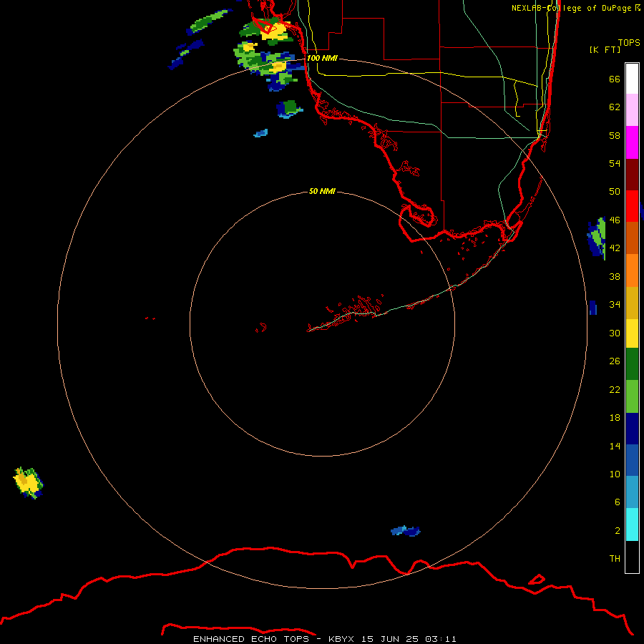Click the legend value "14"
This screenshot has width=644, height=644.
pos(615,446)
